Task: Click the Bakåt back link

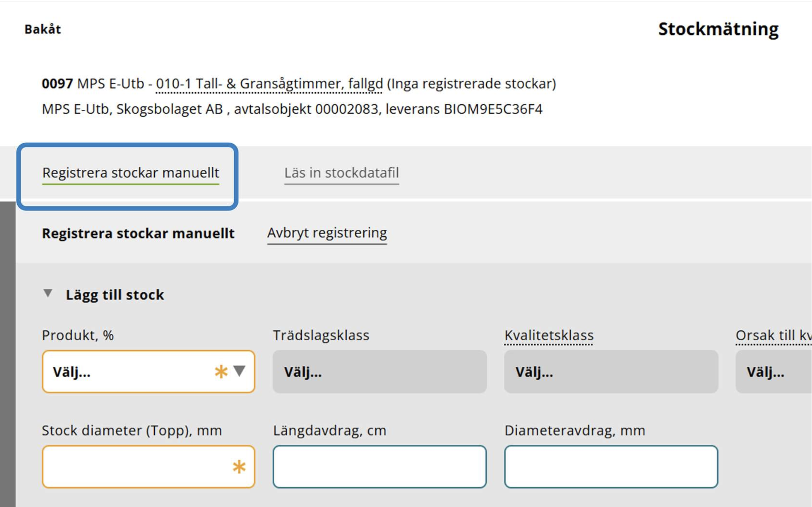Action: coord(42,29)
